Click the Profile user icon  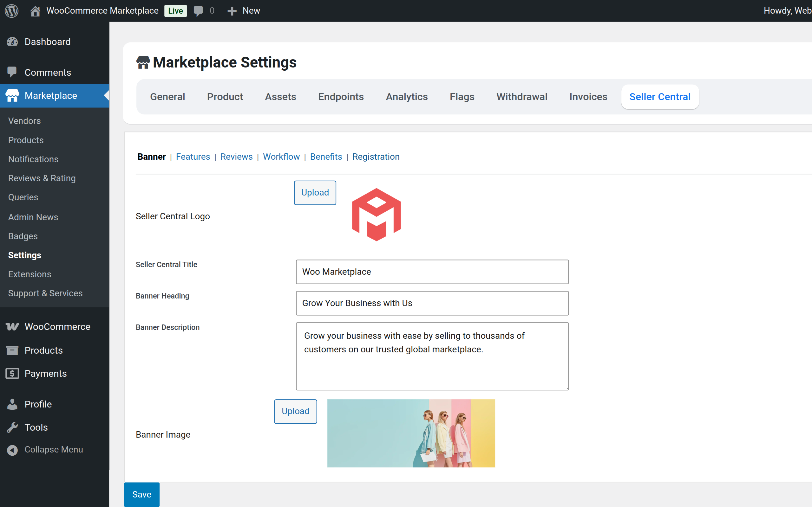pos(12,404)
